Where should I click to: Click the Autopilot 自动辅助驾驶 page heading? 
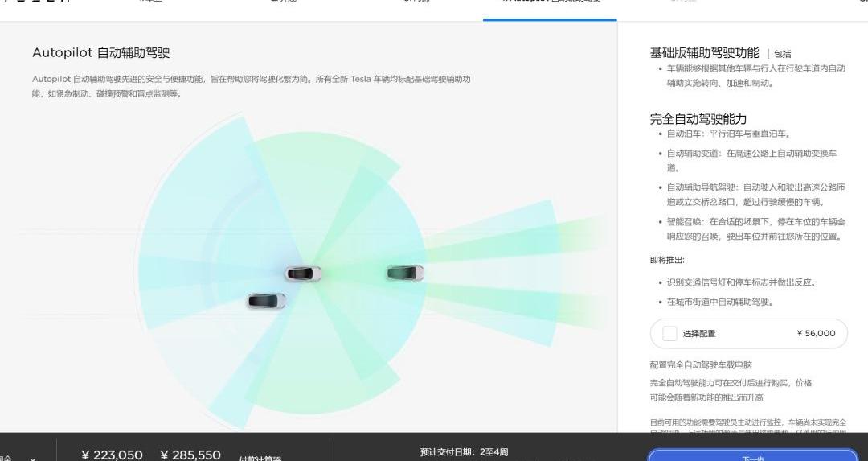(100, 52)
